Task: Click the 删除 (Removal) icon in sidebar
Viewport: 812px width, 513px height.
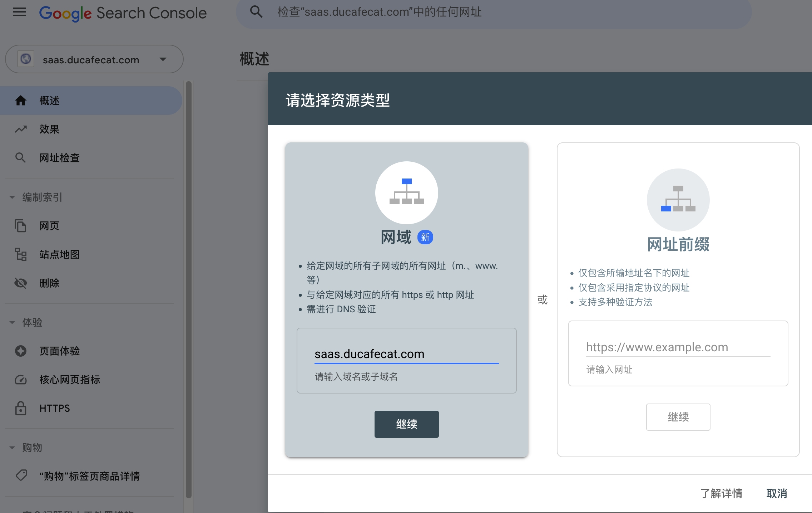Action: (x=20, y=283)
